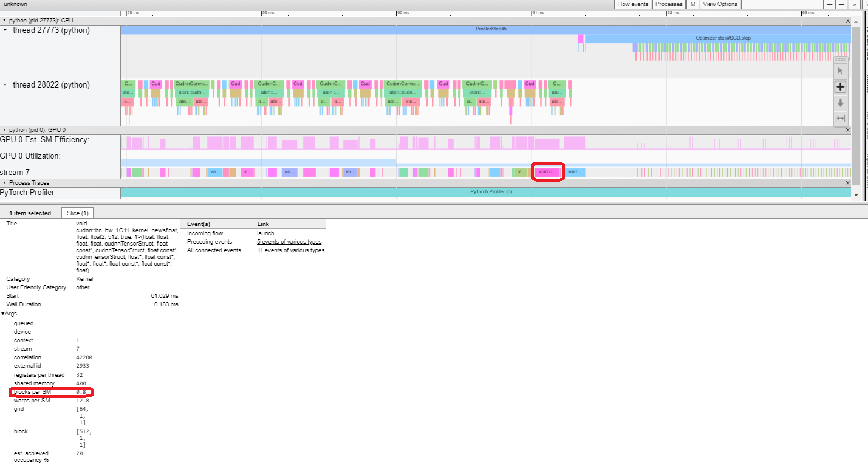
Task: Choose the zoom arrow mouse mode
Action: pyautogui.click(x=841, y=103)
